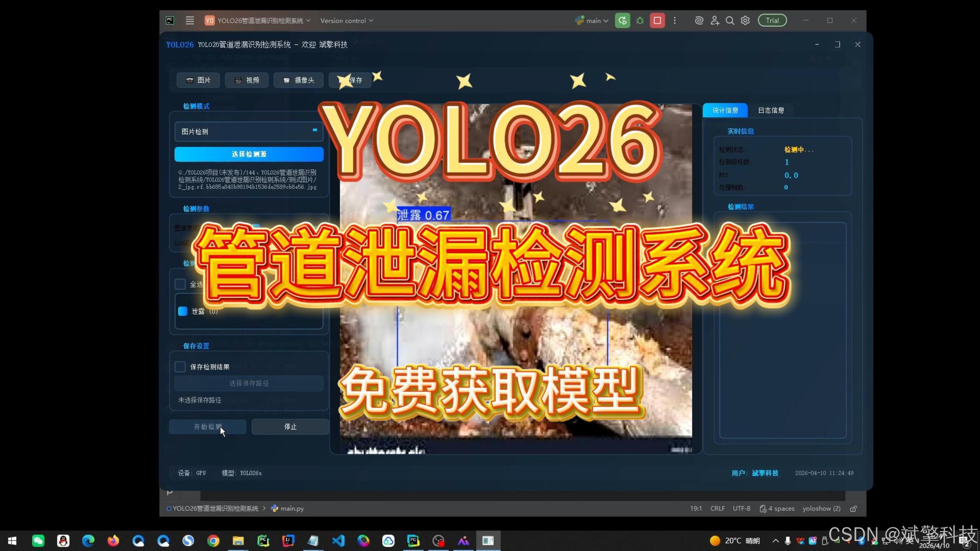Click yoloshow (2) interpreter in status bar
The image size is (980, 551).
822,509
